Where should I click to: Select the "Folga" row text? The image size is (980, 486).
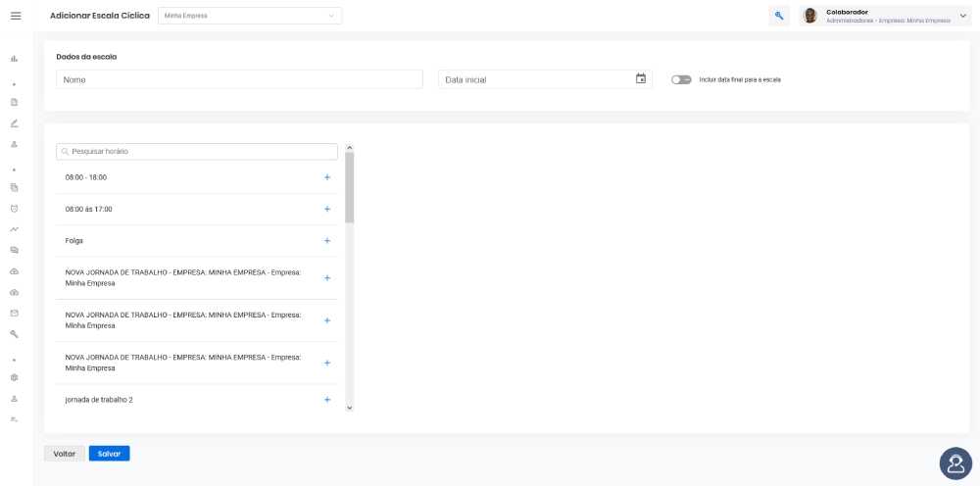[73, 240]
